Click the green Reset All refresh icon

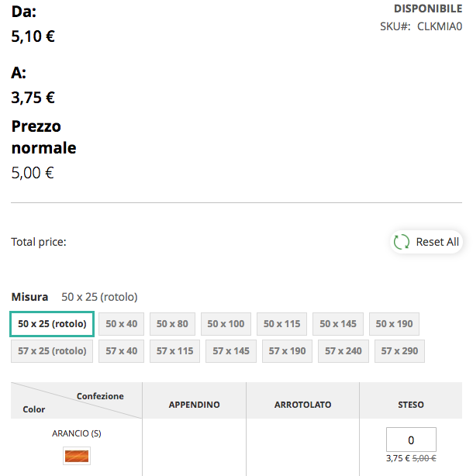pyautogui.click(x=402, y=242)
